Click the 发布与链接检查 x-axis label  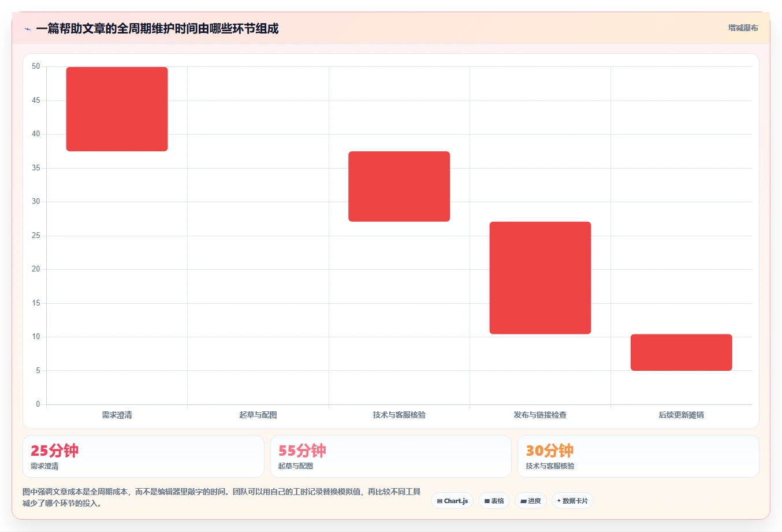540,415
